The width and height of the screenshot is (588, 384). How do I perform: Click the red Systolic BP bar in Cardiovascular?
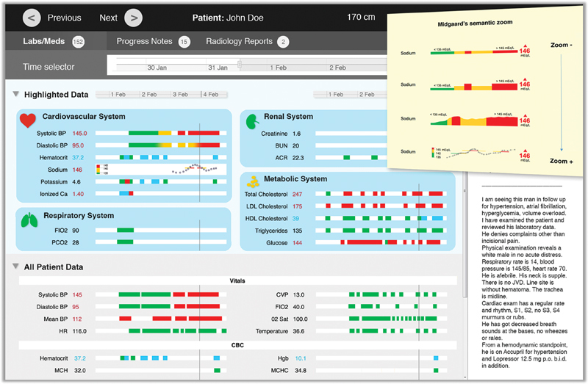pyautogui.click(x=204, y=133)
